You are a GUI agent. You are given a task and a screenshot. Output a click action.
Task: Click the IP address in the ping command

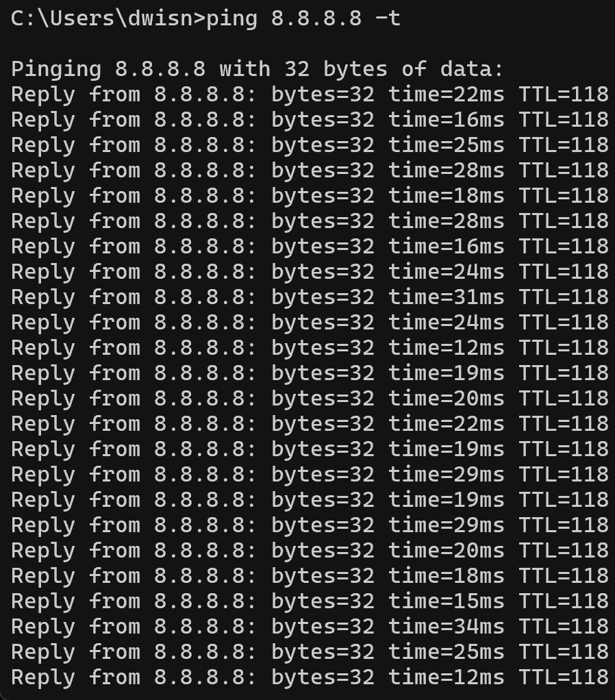point(316,18)
